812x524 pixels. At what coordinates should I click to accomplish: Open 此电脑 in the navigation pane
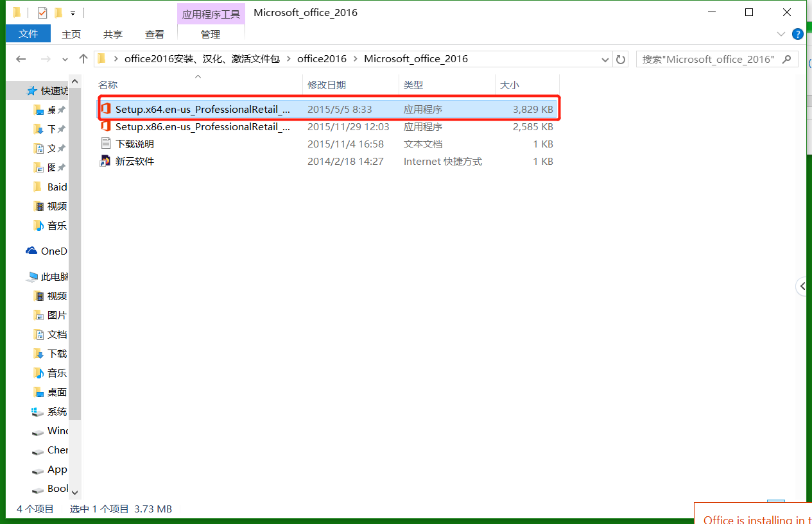(x=46, y=276)
